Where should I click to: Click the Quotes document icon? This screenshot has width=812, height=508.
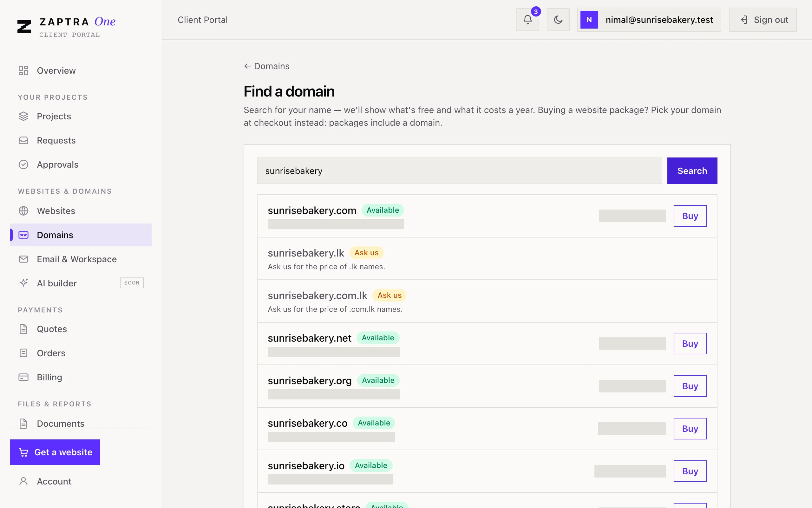[x=23, y=329]
